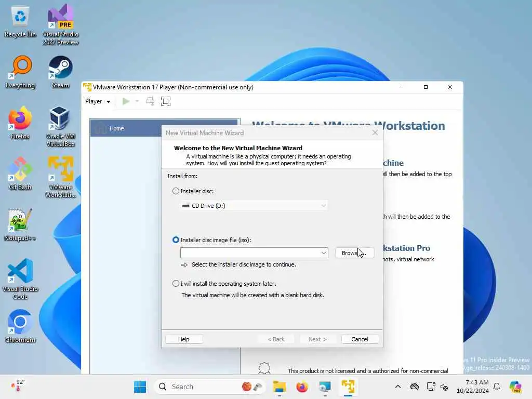Open Copilot preview icon in taskbar corner
Image resolution: width=532 pixels, height=399 pixels.
tap(515, 387)
